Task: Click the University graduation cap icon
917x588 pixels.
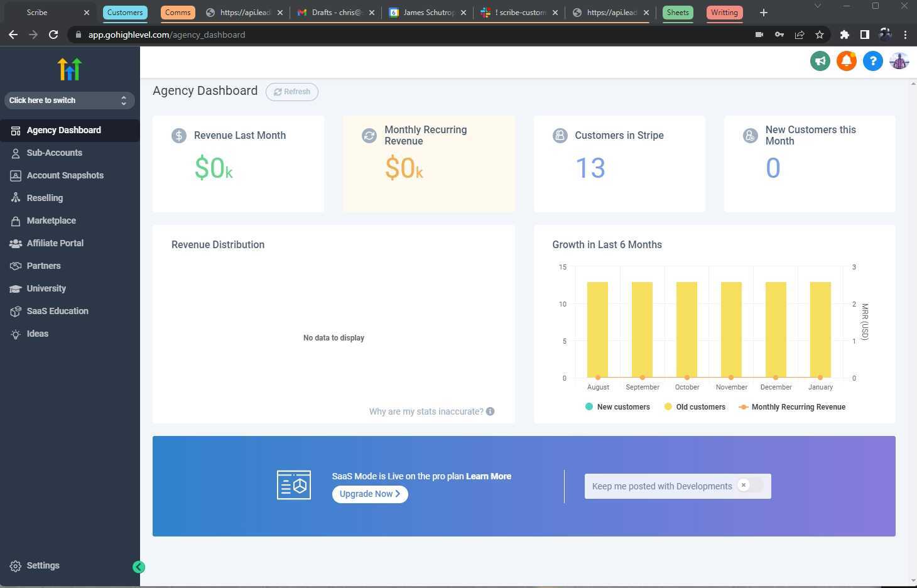Action: pyautogui.click(x=16, y=288)
